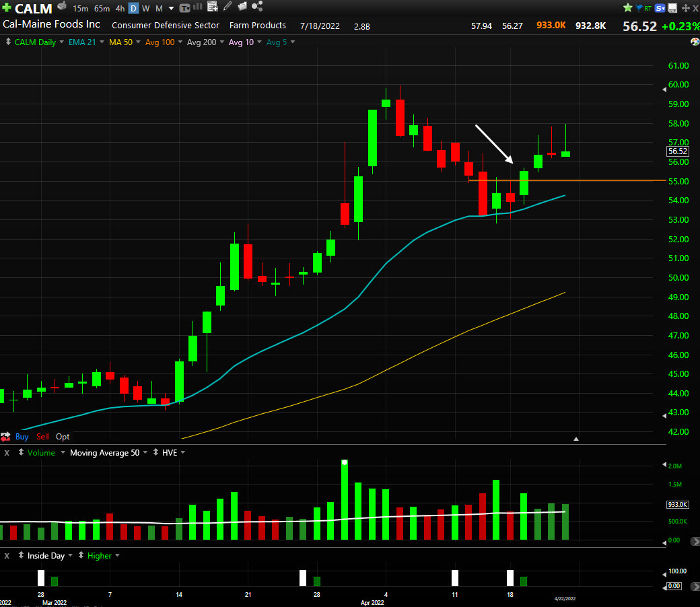Screen dimensions: 700x607
Task: Click the volume scale arrow near 2.0M
Action: [664, 464]
